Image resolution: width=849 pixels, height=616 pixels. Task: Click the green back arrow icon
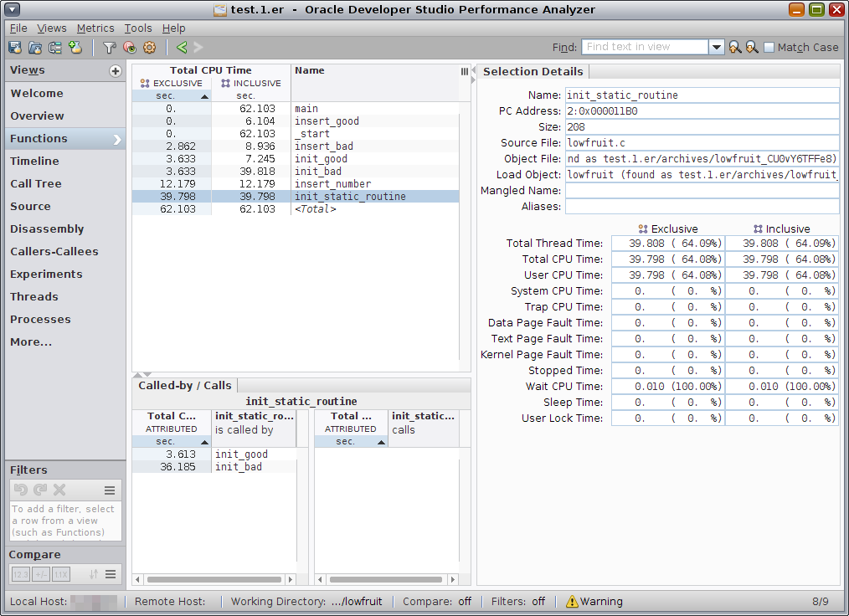[x=181, y=48]
